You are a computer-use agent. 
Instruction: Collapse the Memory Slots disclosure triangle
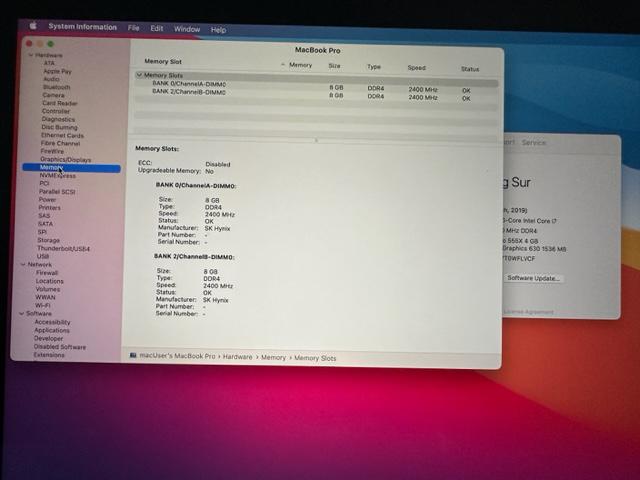(140, 75)
